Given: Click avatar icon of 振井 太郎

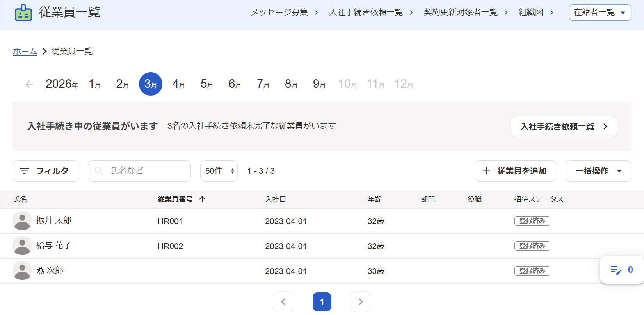Looking at the screenshot, I should (22, 221).
